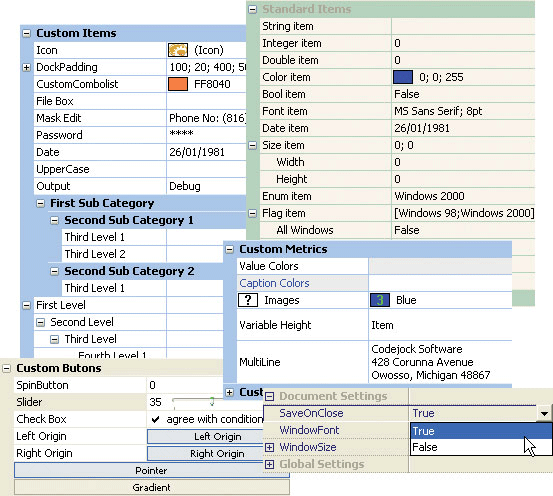
Task: Select the Value Colors row
Action: point(375,266)
